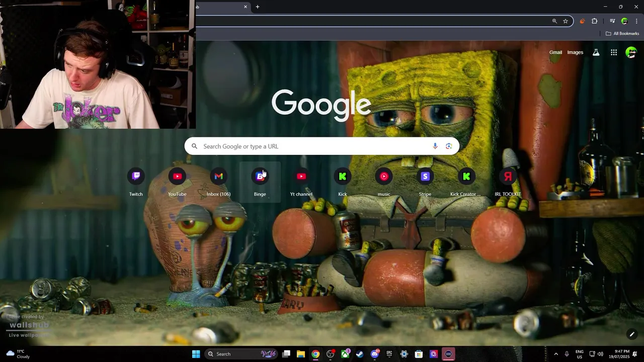The width and height of the screenshot is (644, 362).
Task: Click the Customize Chrome pencil button
Action: [x=632, y=334]
